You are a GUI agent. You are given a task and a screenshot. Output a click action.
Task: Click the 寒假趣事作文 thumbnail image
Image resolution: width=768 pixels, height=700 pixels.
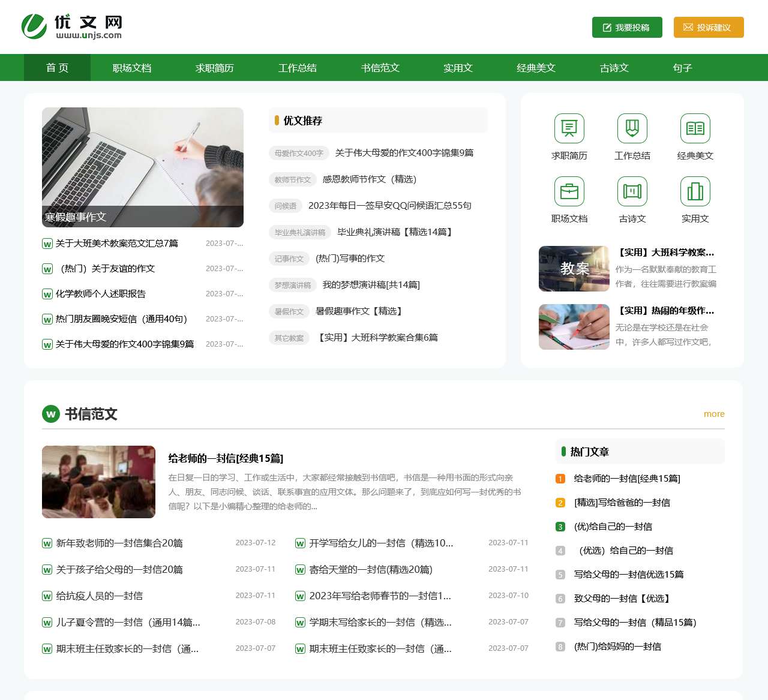click(x=142, y=167)
